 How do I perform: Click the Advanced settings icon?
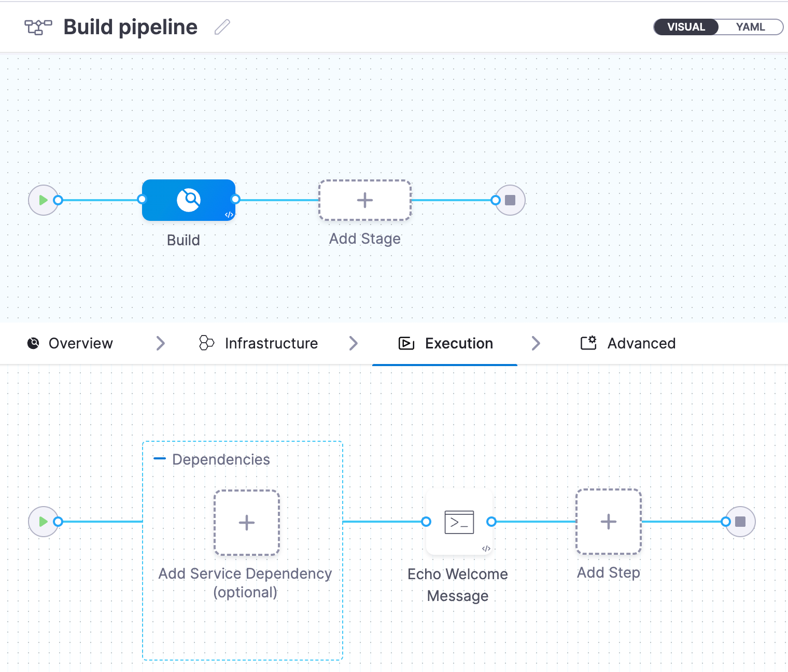click(588, 343)
